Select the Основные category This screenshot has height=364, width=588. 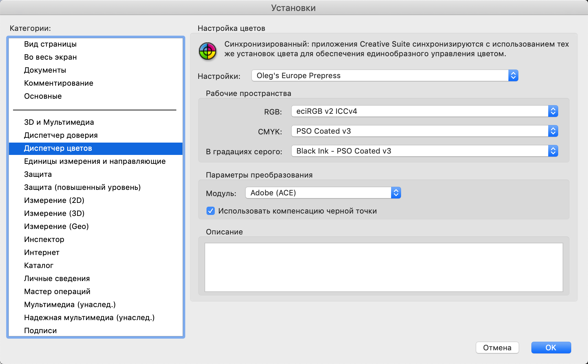96,96
